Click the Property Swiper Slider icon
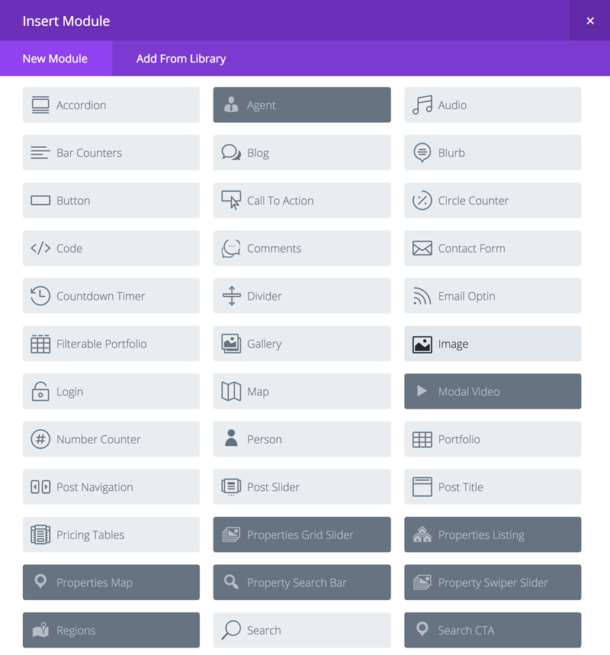 (x=422, y=582)
